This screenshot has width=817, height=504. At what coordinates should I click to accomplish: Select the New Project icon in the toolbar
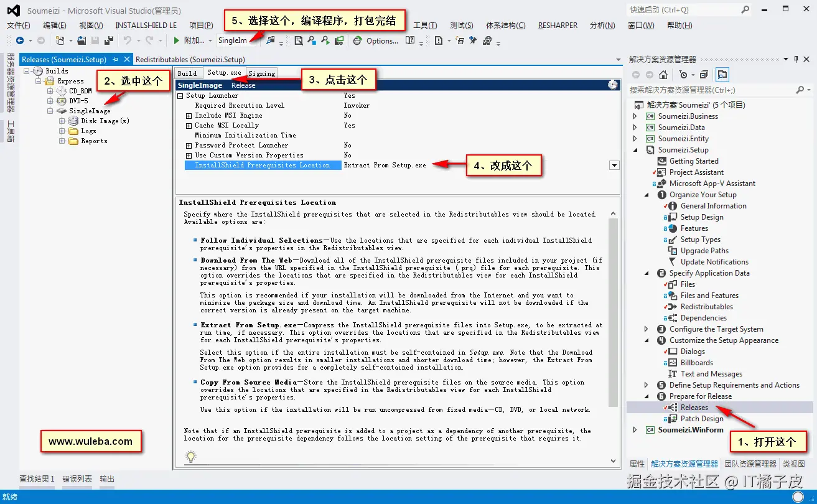point(59,42)
